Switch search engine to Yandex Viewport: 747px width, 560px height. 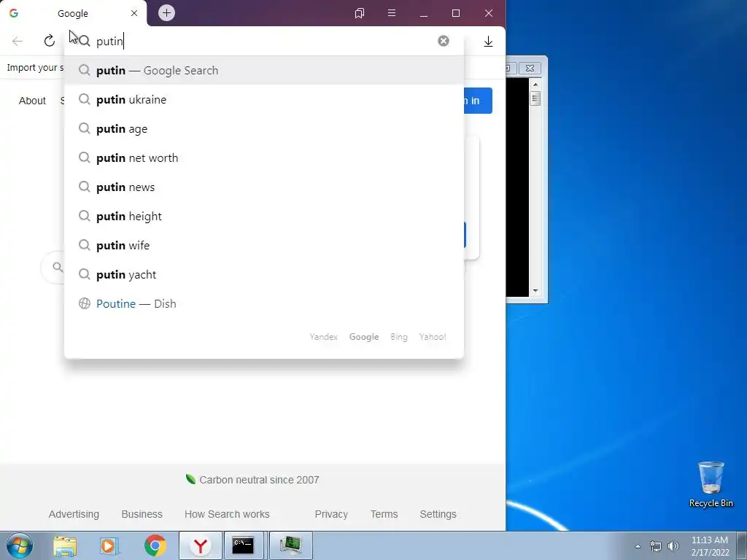coord(323,337)
